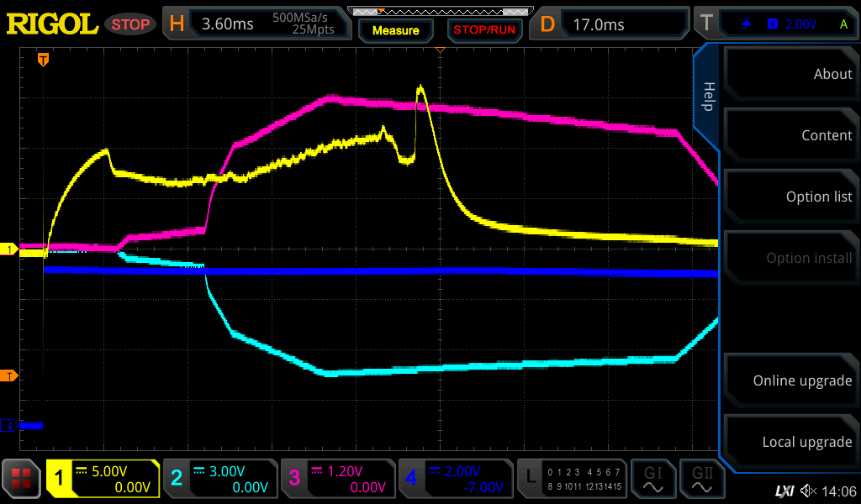Viewport: 861px width, 504px height.
Task: Toggle channel 3 magenta 1.20V box
Action: tap(337, 479)
